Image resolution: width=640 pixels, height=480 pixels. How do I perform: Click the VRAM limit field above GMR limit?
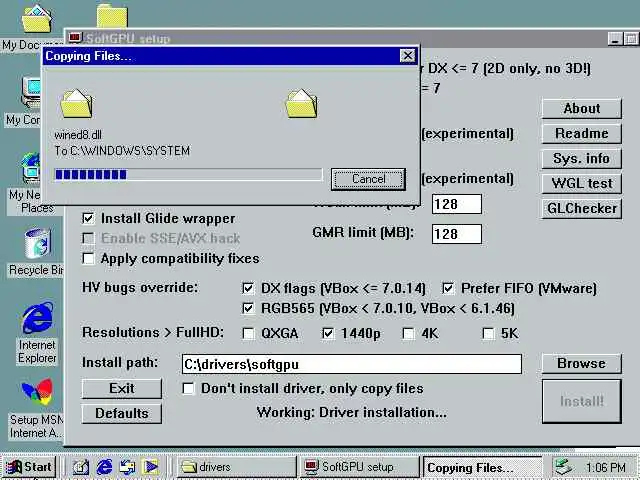pyautogui.click(x=457, y=204)
